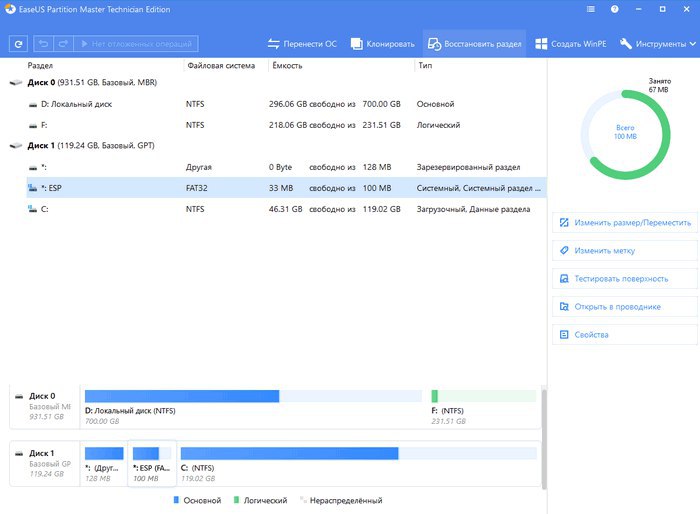Click the properties sheet icon

[x=564, y=334]
